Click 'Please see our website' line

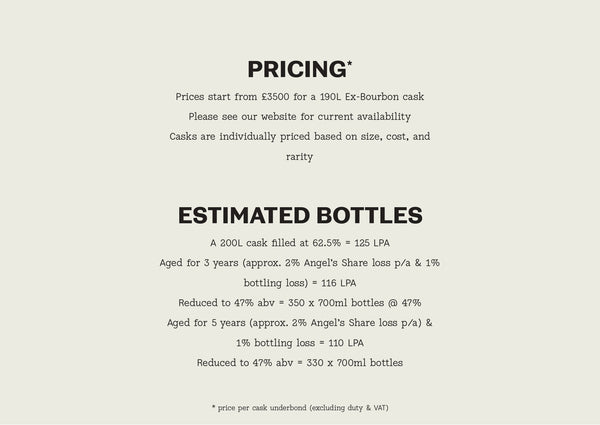coord(300,117)
